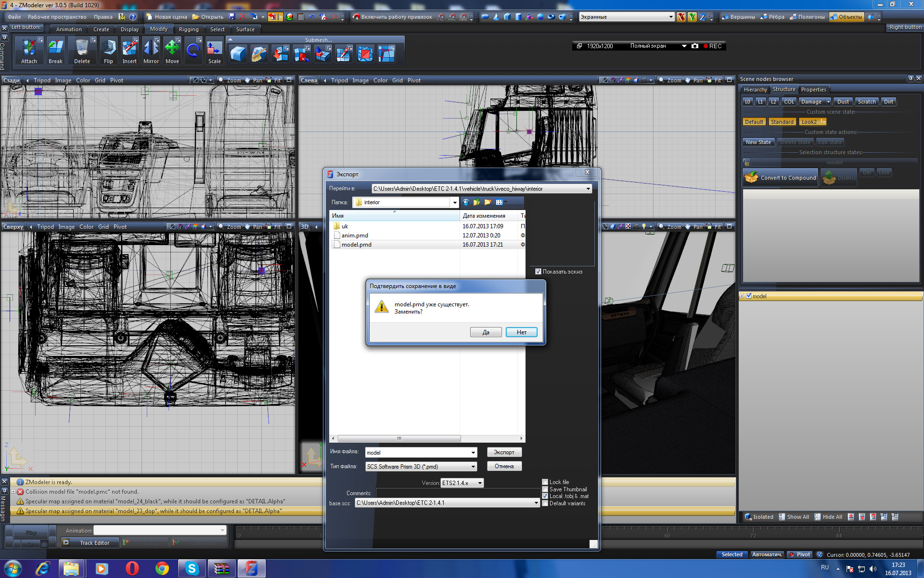Switch to the Rigging tab

pyautogui.click(x=188, y=29)
